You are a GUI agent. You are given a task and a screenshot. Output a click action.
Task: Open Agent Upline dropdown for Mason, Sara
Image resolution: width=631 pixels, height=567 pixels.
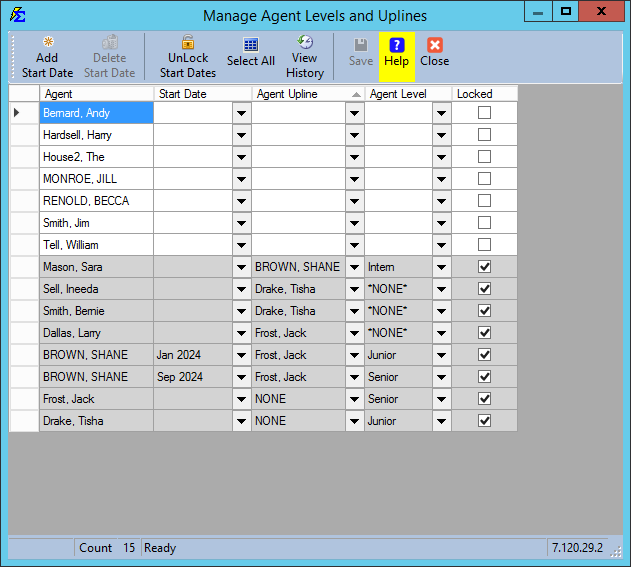point(355,267)
